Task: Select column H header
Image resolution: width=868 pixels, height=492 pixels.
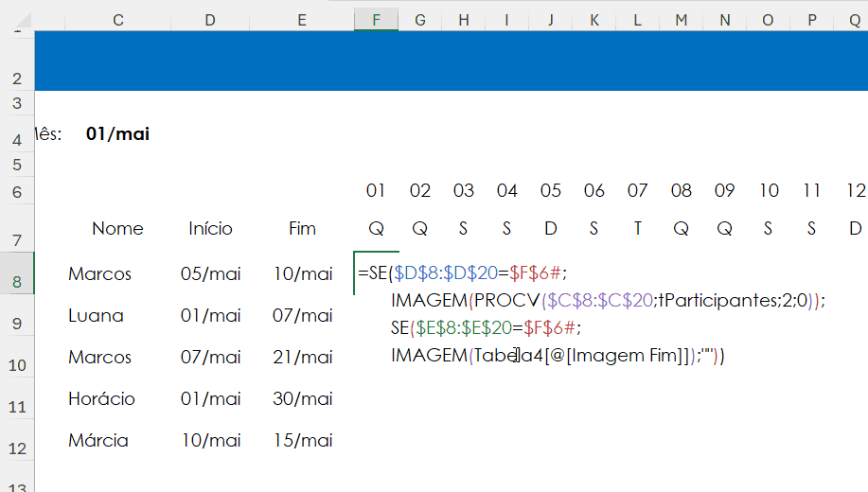Action: [463, 20]
